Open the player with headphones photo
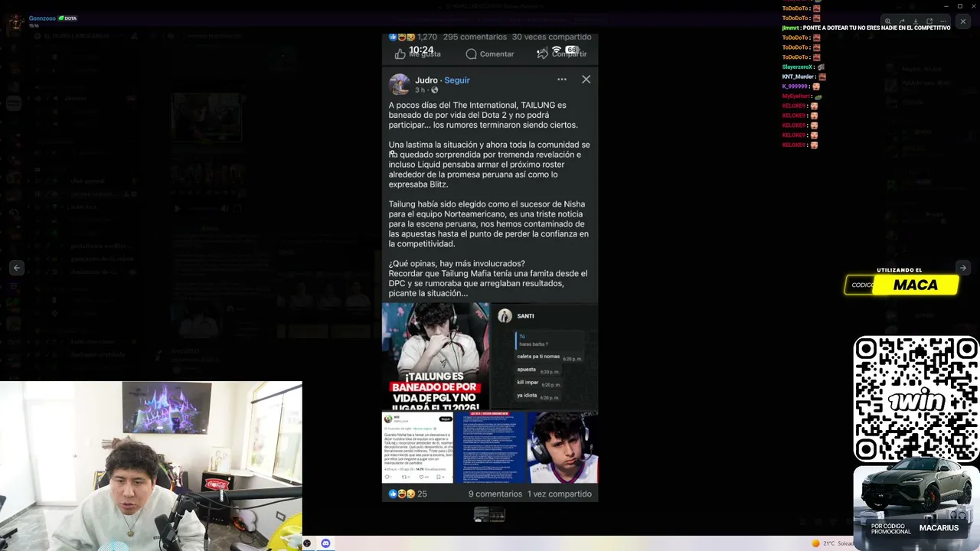 pyautogui.click(x=563, y=448)
